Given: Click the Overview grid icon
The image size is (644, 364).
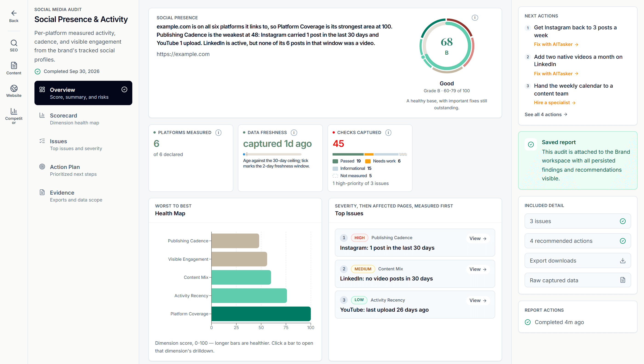Looking at the screenshot, I should (x=42, y=90).
